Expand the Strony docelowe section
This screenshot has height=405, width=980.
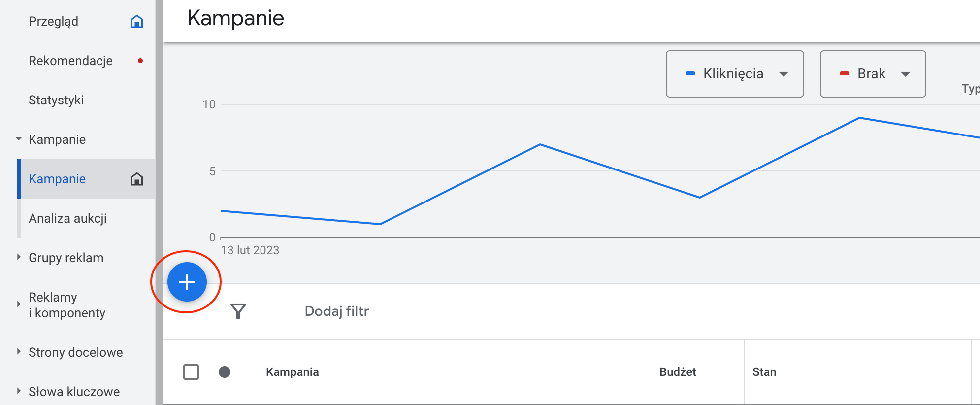(19, 352)
